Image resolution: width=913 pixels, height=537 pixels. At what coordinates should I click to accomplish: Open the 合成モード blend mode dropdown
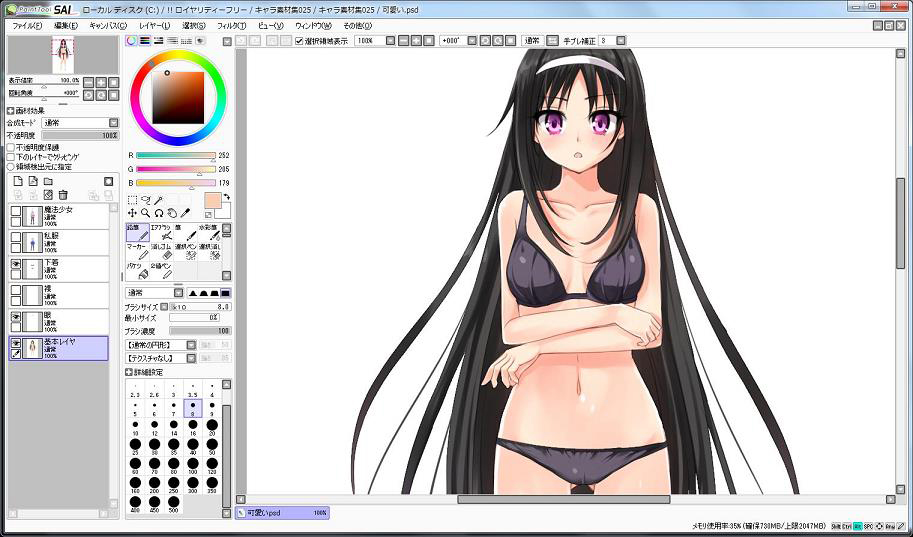tap(111, 123)
